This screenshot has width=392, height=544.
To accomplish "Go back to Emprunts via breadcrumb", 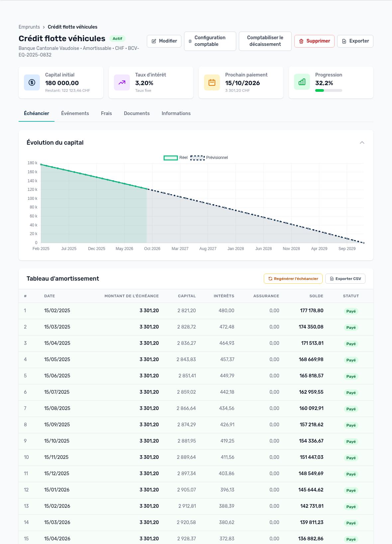I will click(29, 27).
